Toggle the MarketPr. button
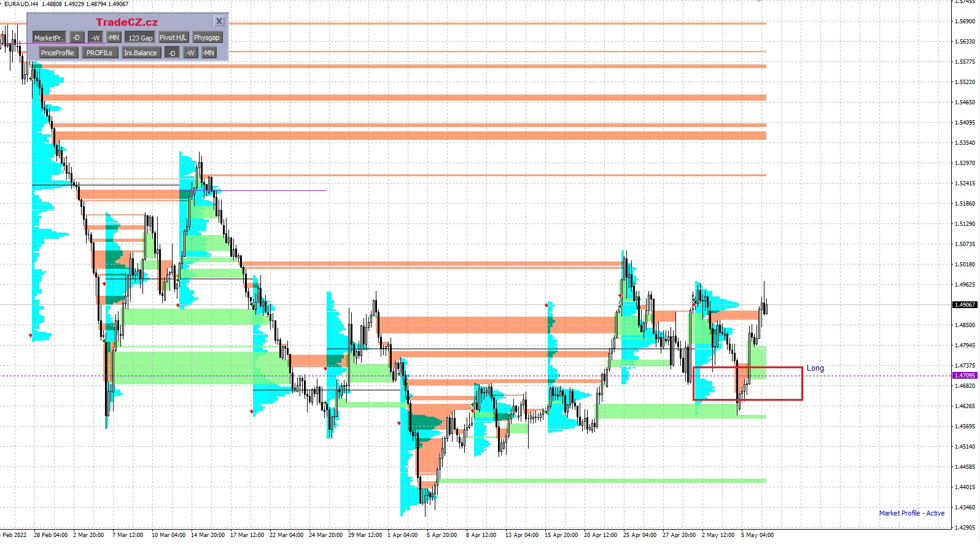The image size is (980, 545). click(x=49, y=38)
